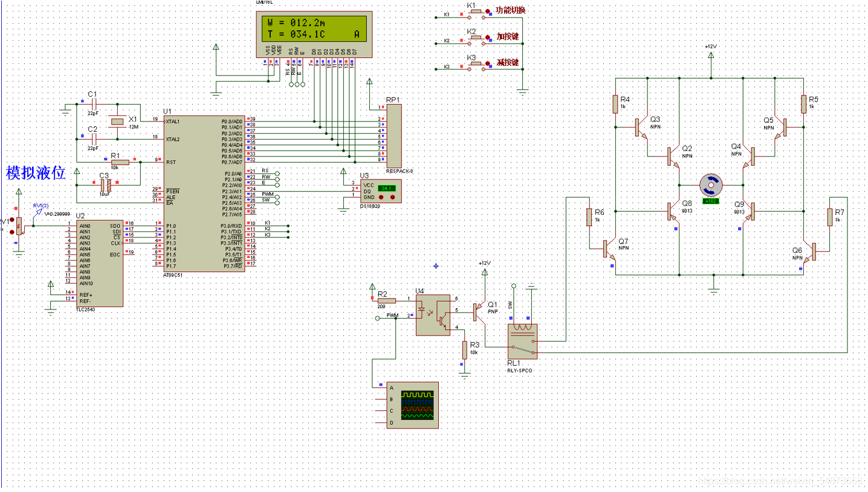Image resolution: width=868 pixels, height=492 pixels.
Task: Select the AT89C51 microcontroller U1
Action: [x=204, y=193]
